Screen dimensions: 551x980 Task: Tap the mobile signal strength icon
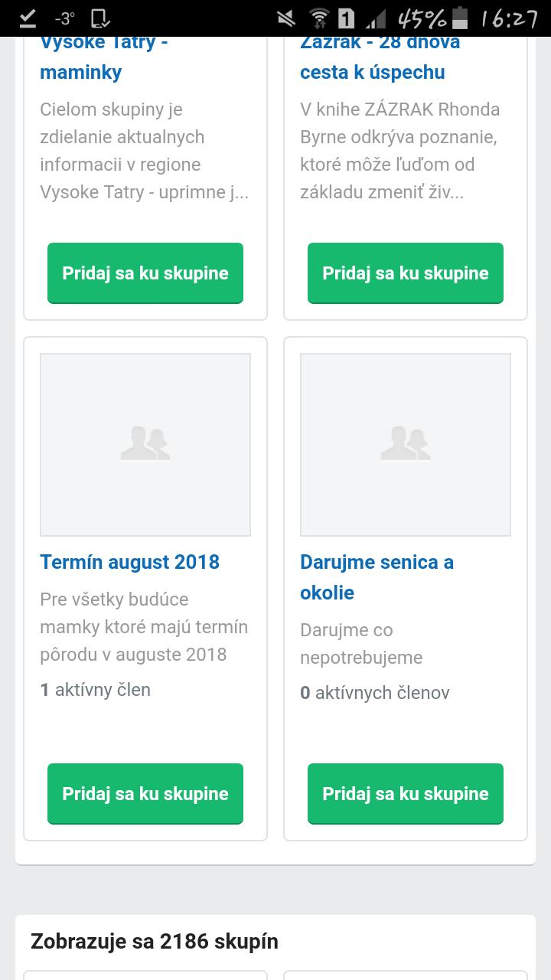pos(375,18)
